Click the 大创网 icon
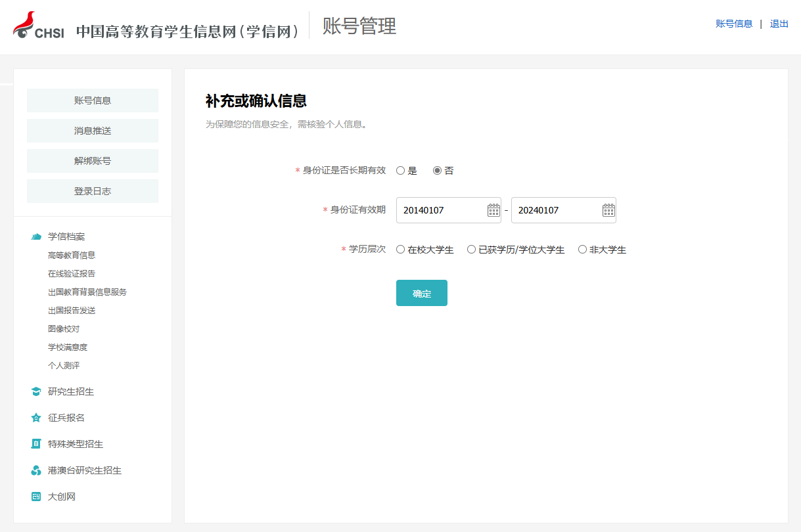The height and width of the screenshot is (532, 801). 36,497
